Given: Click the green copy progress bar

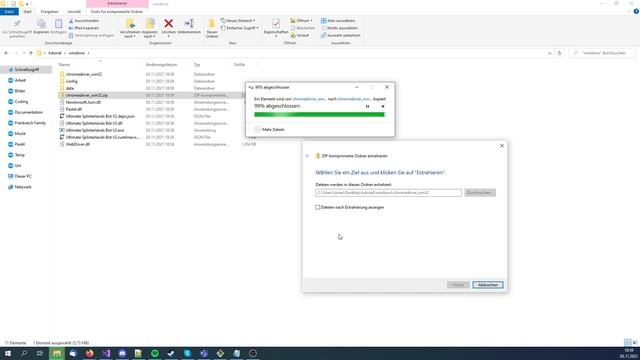Looking at the screenshot, I should tap(319, 115).
